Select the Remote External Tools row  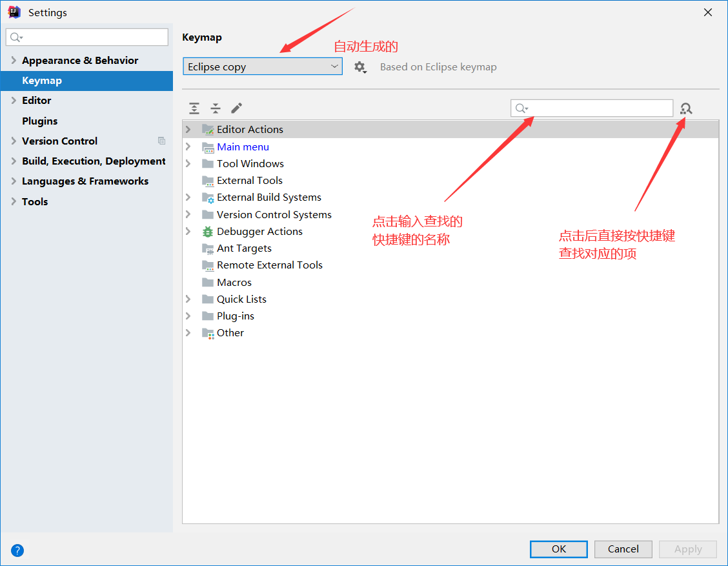450,265
